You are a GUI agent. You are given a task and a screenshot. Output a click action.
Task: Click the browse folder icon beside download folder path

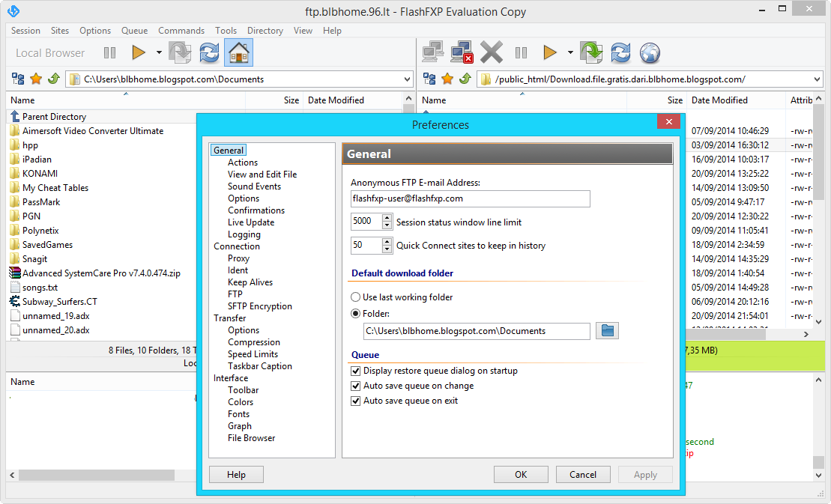click(608, 331)
